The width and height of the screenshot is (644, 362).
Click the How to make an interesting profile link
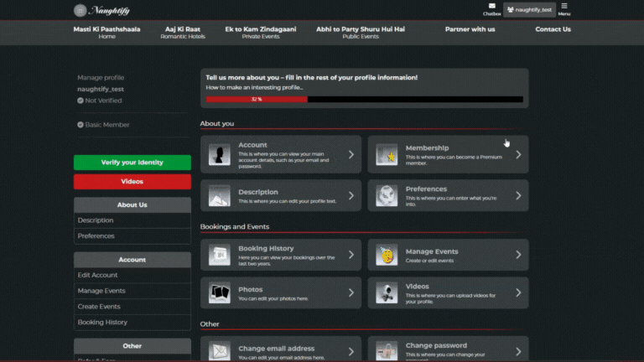pyautogui.click(x=254, y=87)
